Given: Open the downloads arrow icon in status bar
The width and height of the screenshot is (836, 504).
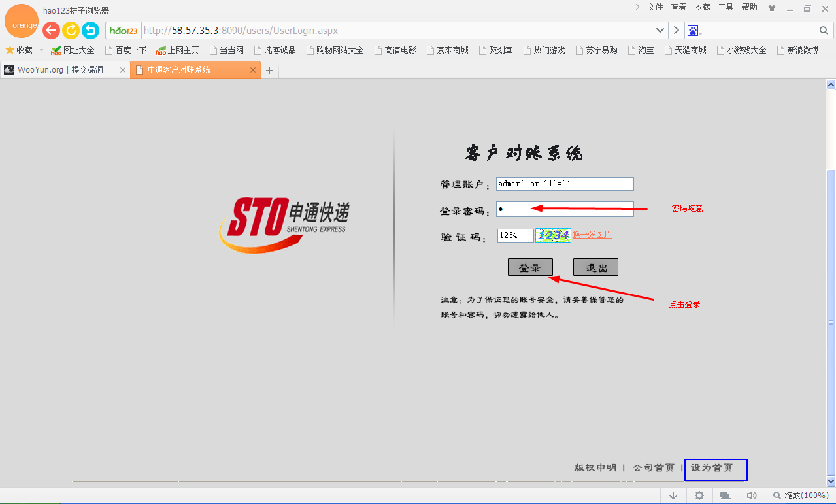Looking at the screenshot, I should point(673,496).
